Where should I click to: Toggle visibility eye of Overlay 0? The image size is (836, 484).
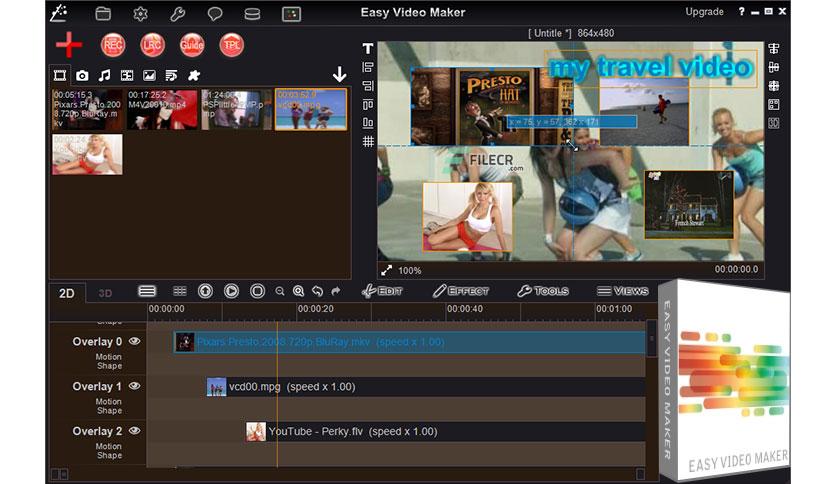[134, 341]
